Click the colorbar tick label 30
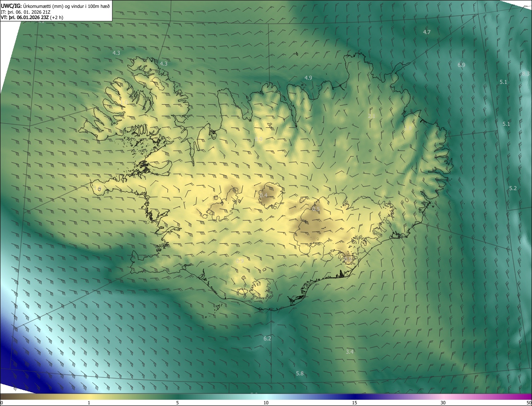 click(443, 403)
